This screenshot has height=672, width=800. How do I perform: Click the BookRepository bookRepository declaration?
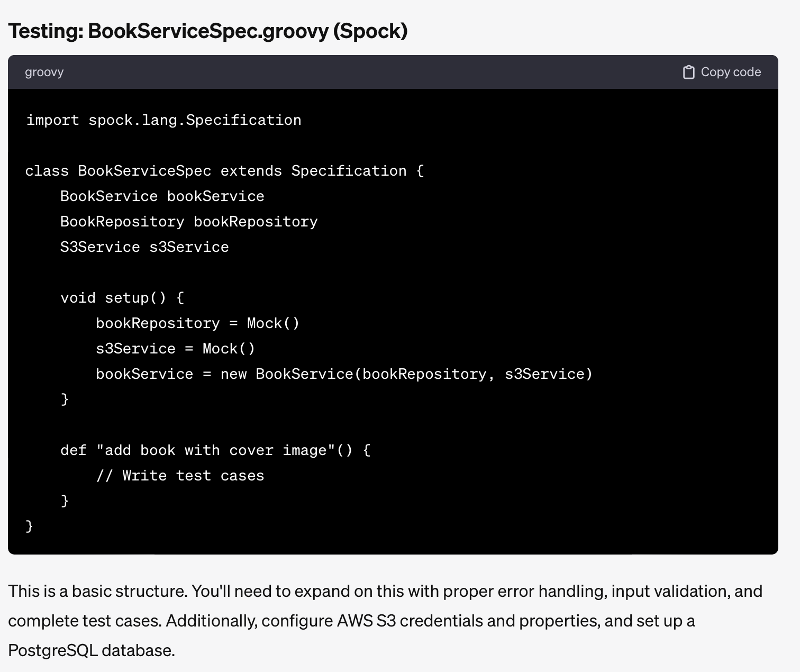(x=189, y=222)
